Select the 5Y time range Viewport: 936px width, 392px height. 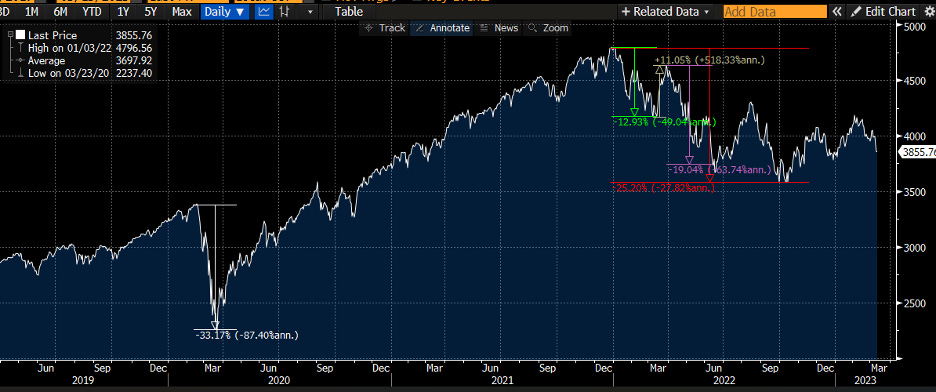[150, 11]
